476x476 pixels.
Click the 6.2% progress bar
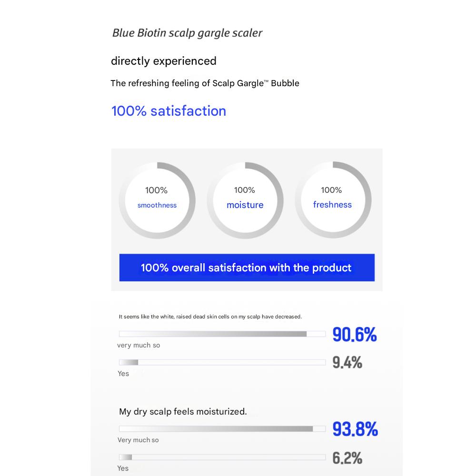(x=222, y=457)
